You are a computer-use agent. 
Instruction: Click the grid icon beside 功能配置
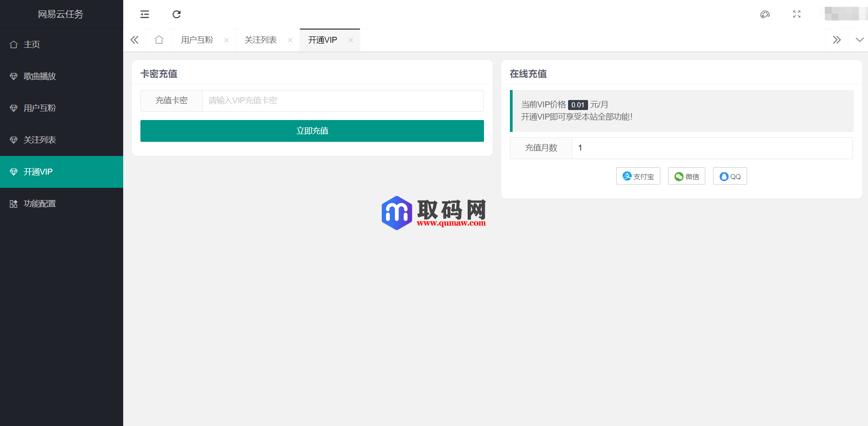14,204
